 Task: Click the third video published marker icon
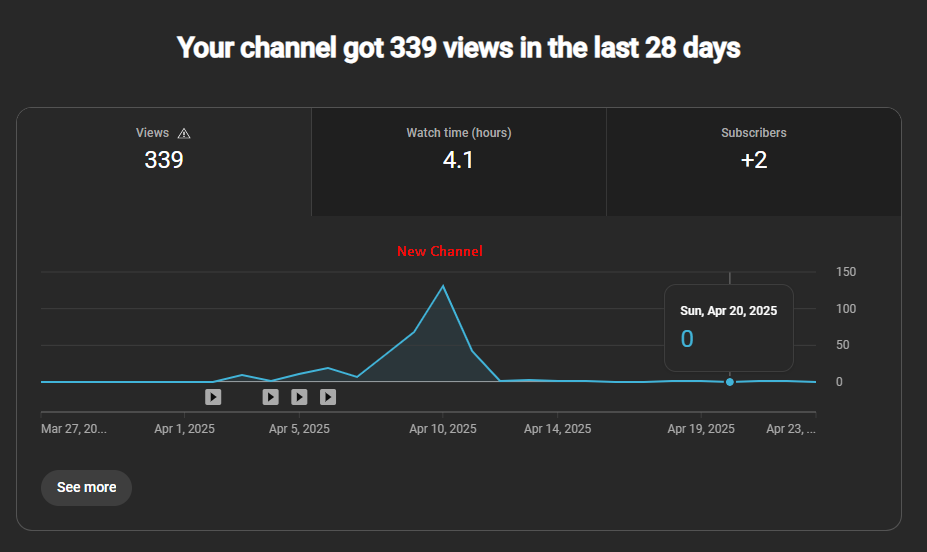coord(299,397)
